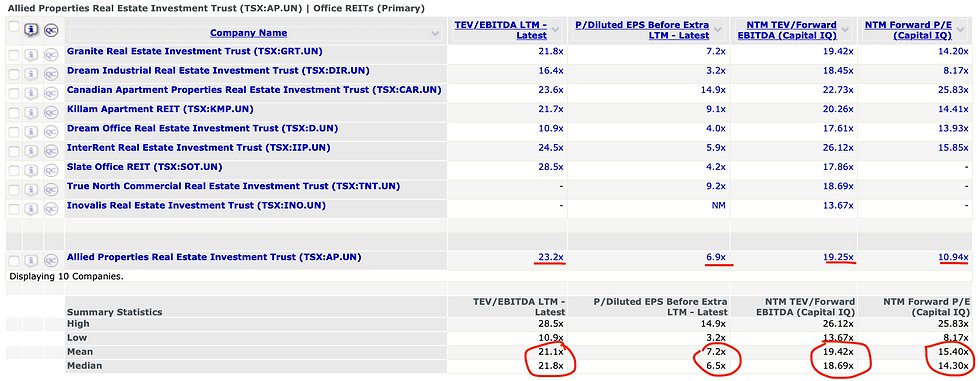
Task: Click QC icon for Granite Real Estate row
Action: click(x=51, y=54)
